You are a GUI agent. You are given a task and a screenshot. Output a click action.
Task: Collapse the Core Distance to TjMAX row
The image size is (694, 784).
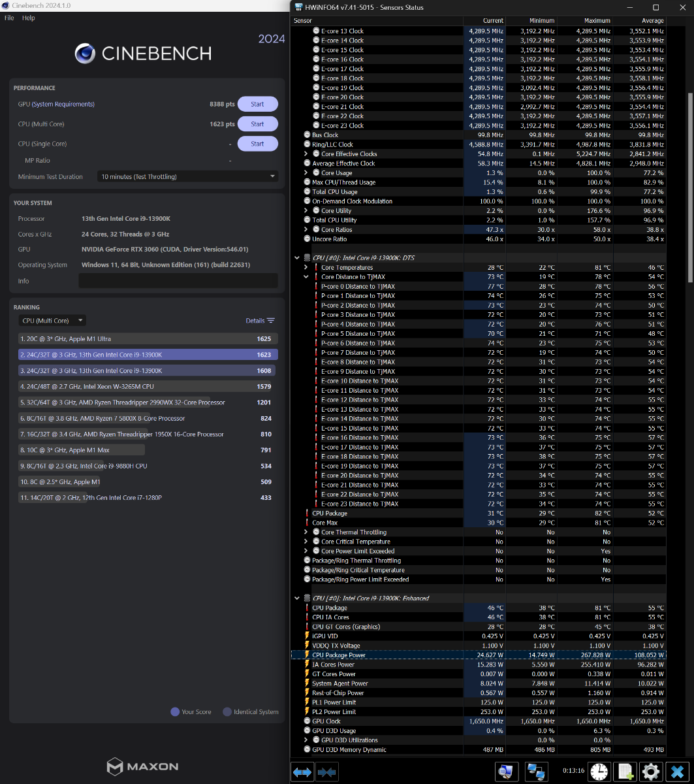tap(306, 277)
